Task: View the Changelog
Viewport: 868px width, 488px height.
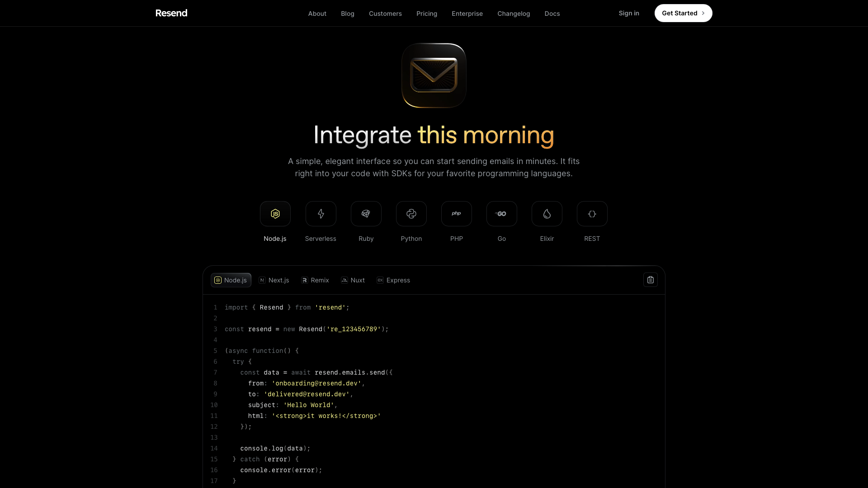Action: [514, 14]
